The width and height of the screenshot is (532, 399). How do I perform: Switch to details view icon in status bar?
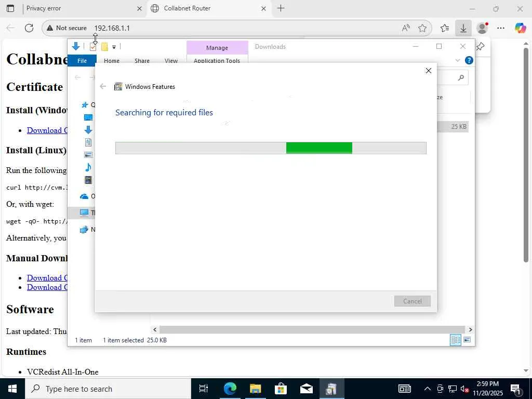tap(455, 340)
